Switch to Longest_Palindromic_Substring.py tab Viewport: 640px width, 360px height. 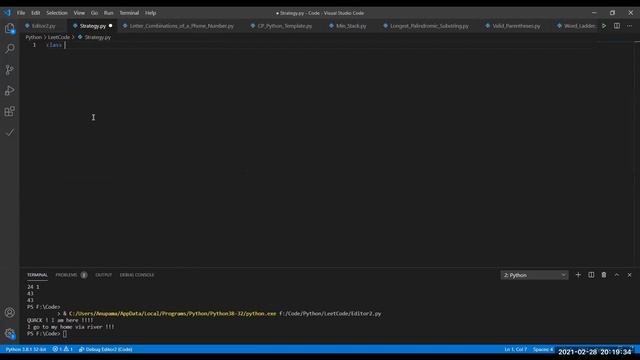pos(429,26)
